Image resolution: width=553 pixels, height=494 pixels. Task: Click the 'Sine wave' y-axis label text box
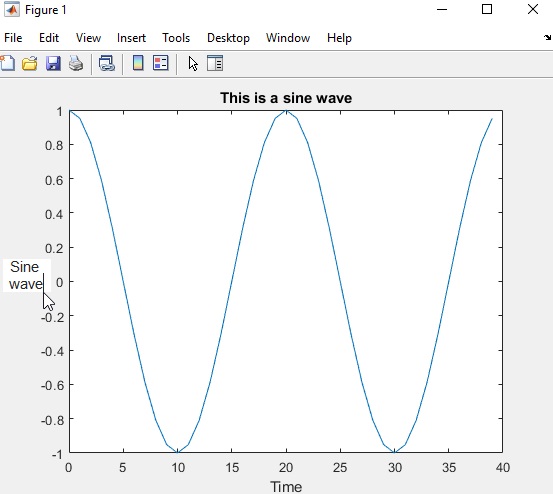point(27,275)
